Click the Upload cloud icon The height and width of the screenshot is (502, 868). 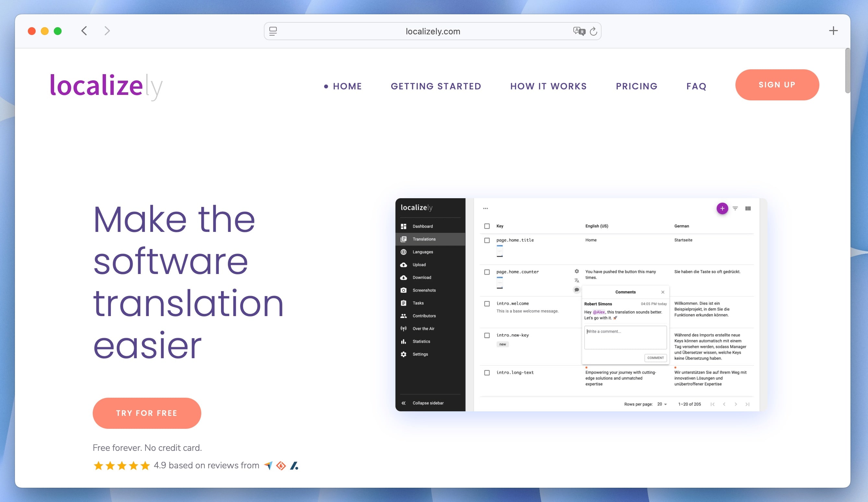403,265
